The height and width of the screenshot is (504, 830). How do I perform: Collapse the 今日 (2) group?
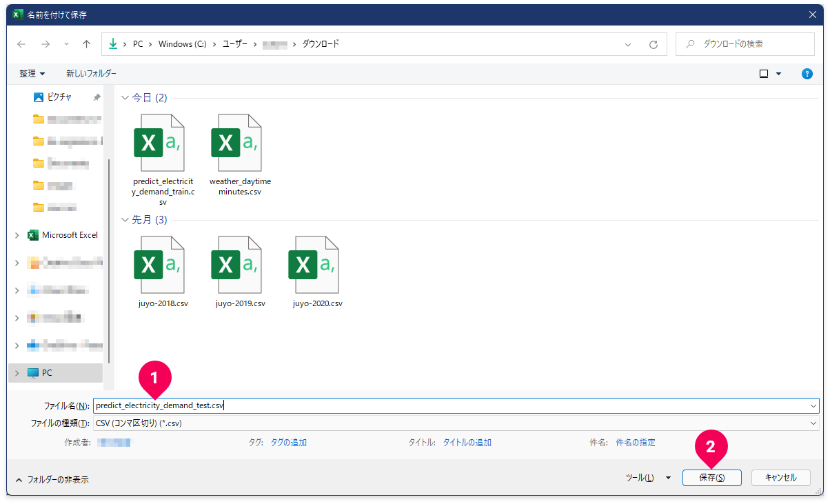125,98
